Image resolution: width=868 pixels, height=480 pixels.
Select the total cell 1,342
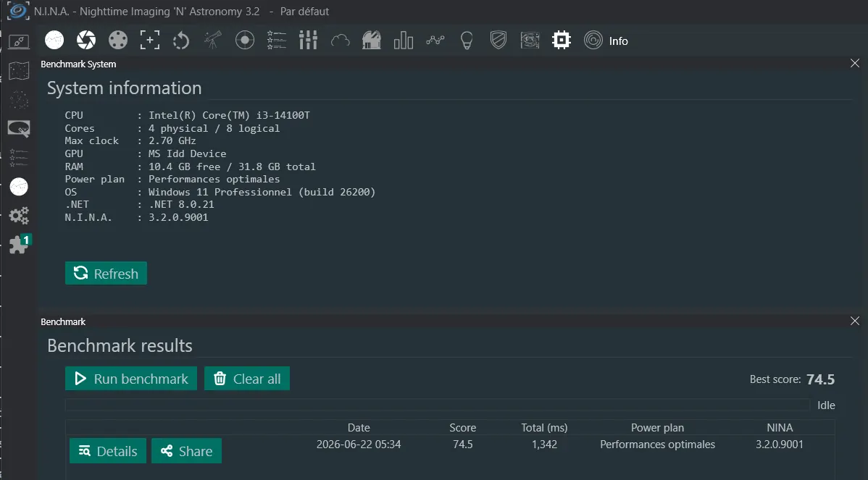[544, 444]
